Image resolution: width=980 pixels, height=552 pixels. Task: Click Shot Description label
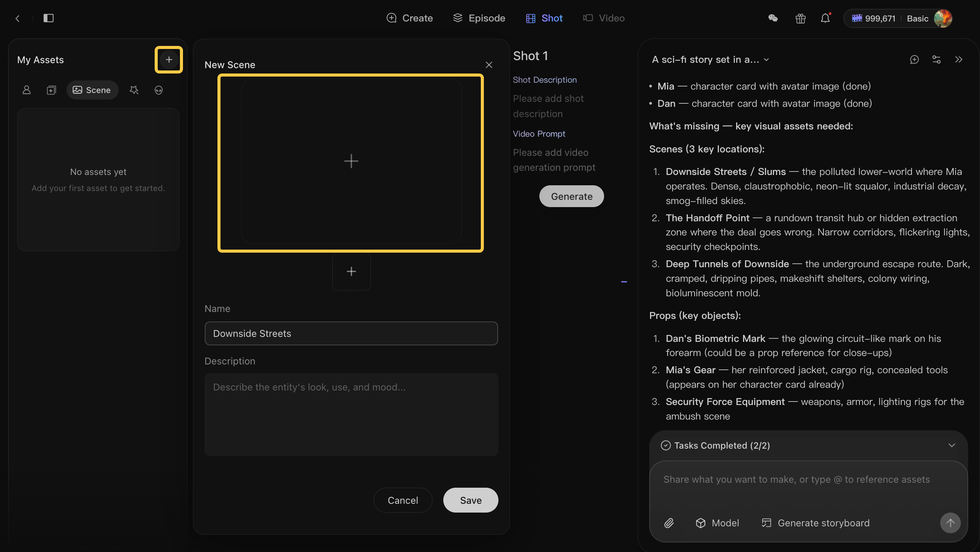pos(544,80)
